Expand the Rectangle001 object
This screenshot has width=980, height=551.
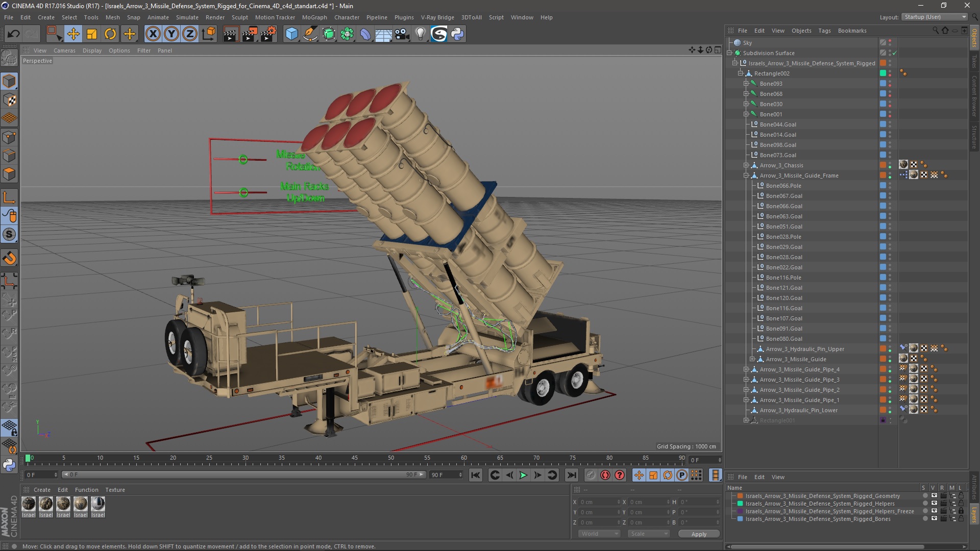[746, 420]
